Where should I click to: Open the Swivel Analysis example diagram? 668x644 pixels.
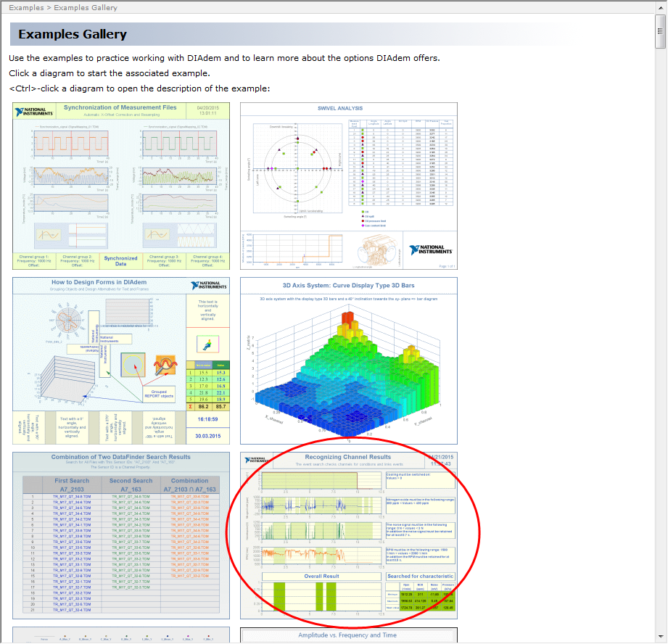[348, 186]
